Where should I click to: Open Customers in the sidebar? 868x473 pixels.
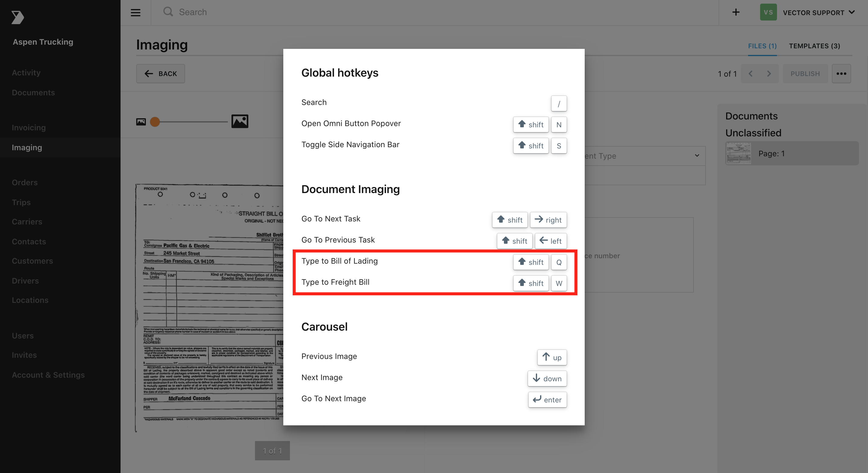click(32, 261)
